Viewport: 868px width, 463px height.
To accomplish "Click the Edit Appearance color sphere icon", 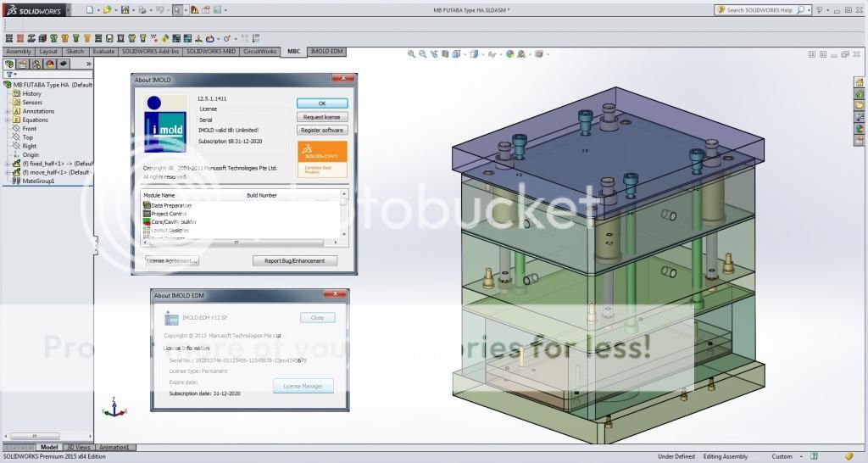I will [509, 54].
